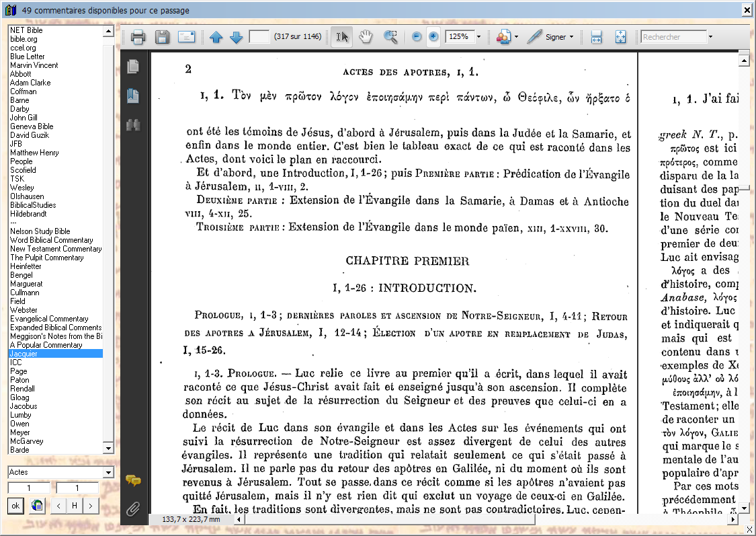Zoom in with the plus button
The width and height of the screenshot is (756, 536).
tap(433, 37)
